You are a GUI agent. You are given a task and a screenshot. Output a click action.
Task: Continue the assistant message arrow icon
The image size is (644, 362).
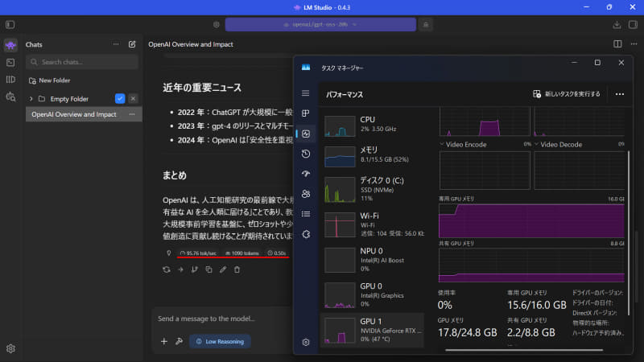pyautogui.click(x=180, y=269)
